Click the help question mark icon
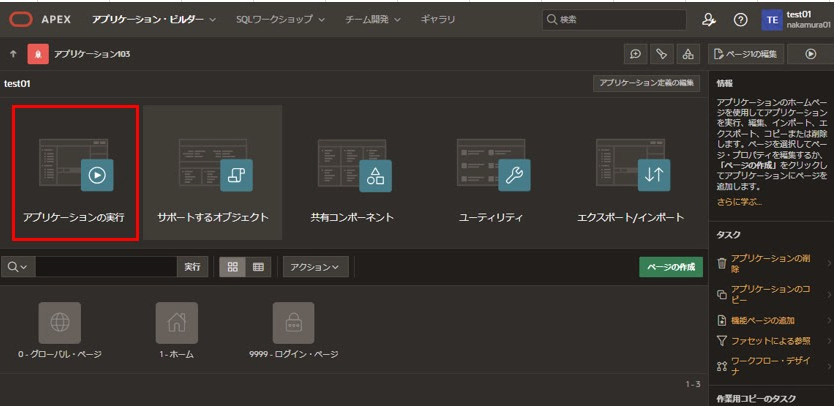834x406 pixels. [x=740, y=19]
